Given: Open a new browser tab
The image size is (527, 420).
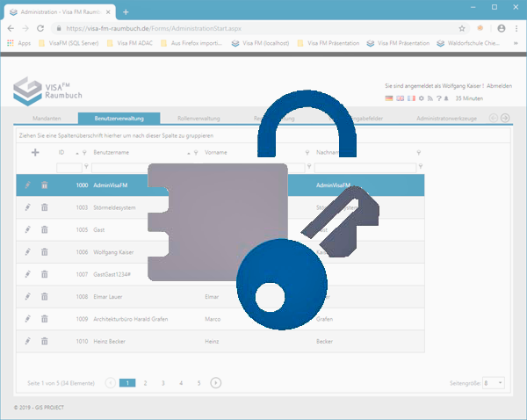Looking at the screenshot, I should [x=126, y=12].
